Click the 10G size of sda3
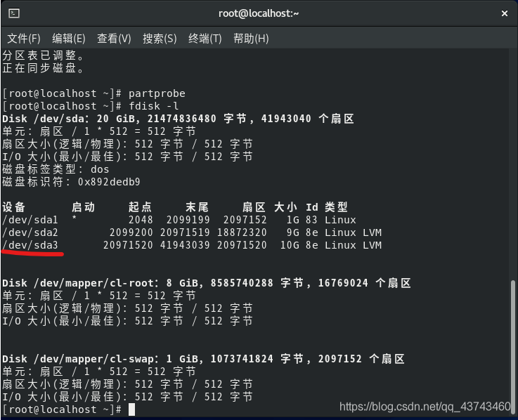 [x=290, y=245]
